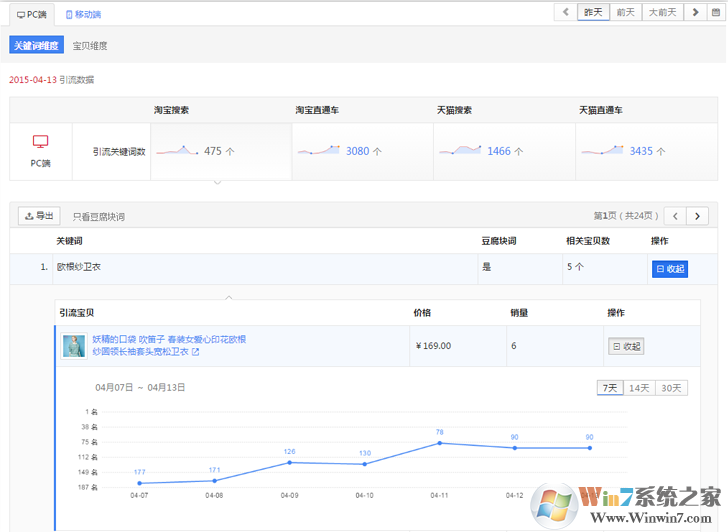This screenshot has width=728, height=532.
Task: Switch to 移动端 tab
Action: coord(82,14)
